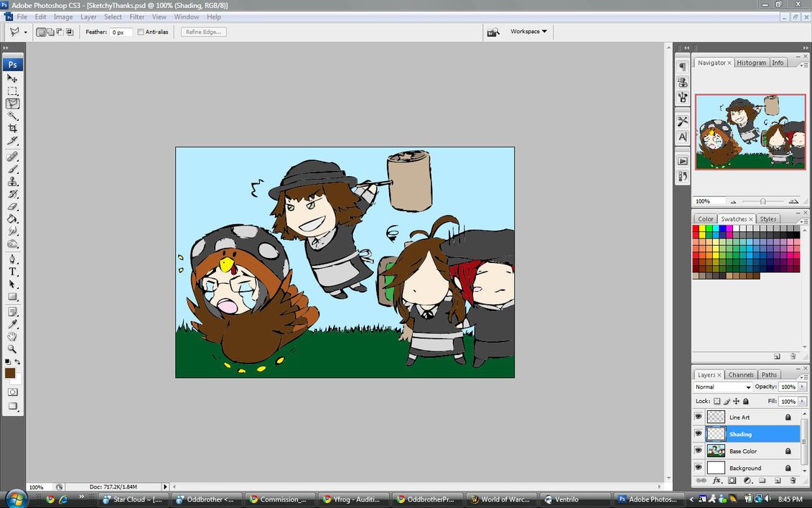Toggle visibility of Base Color layer
Viewport: 812px width, 508px height.
(698, 451)
